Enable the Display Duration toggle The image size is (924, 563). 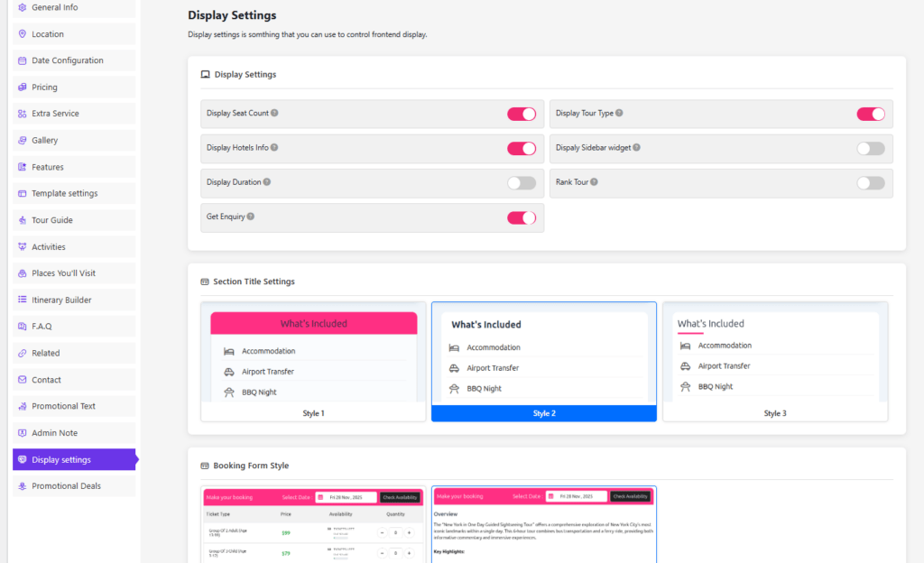coord(521,182)
